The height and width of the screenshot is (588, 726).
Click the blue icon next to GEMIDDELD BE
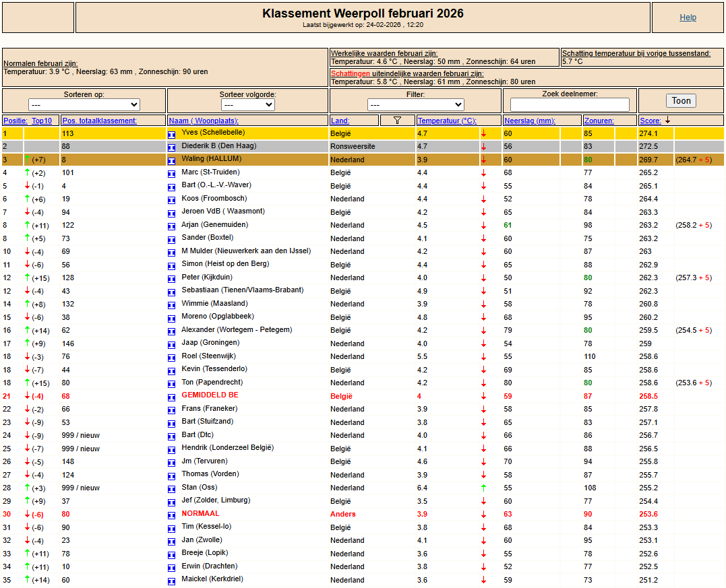[x=171, y=397]
